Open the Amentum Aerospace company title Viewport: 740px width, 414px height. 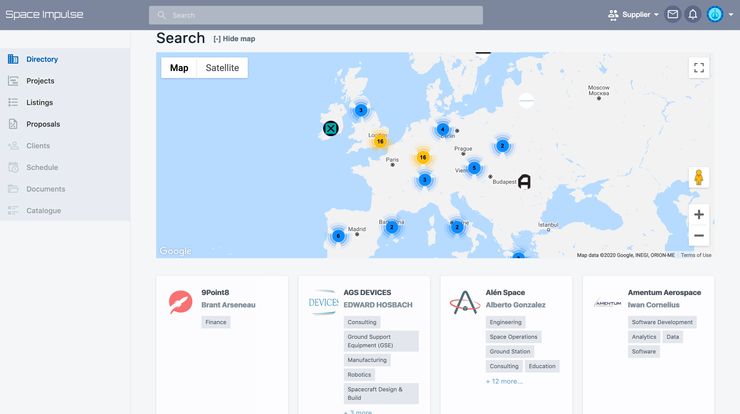point(664,293)
